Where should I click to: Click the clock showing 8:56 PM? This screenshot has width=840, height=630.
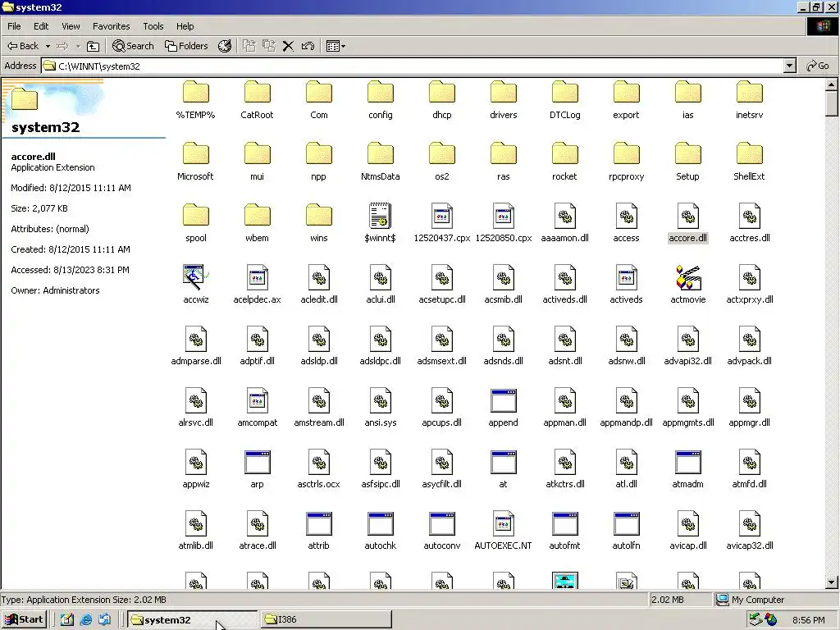808,620
